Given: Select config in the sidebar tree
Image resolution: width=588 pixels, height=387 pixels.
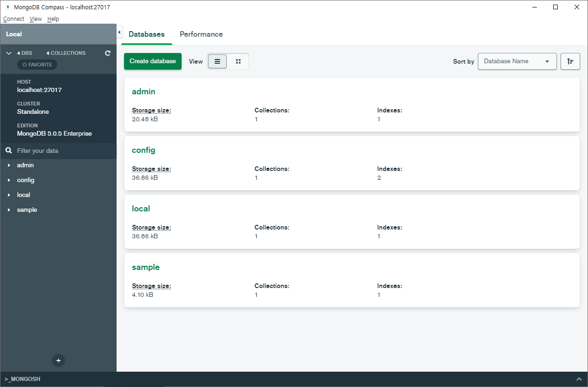Looking at the screenshot, I should pos(26,180).
